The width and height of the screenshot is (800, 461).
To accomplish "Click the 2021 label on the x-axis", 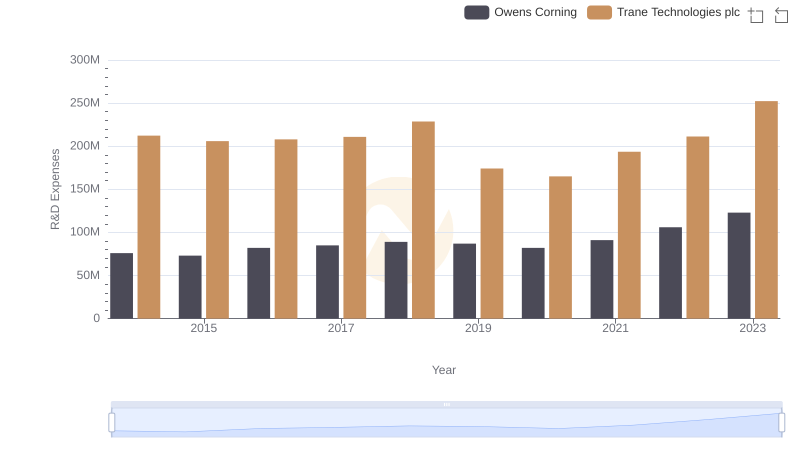I will pos(615,328).
